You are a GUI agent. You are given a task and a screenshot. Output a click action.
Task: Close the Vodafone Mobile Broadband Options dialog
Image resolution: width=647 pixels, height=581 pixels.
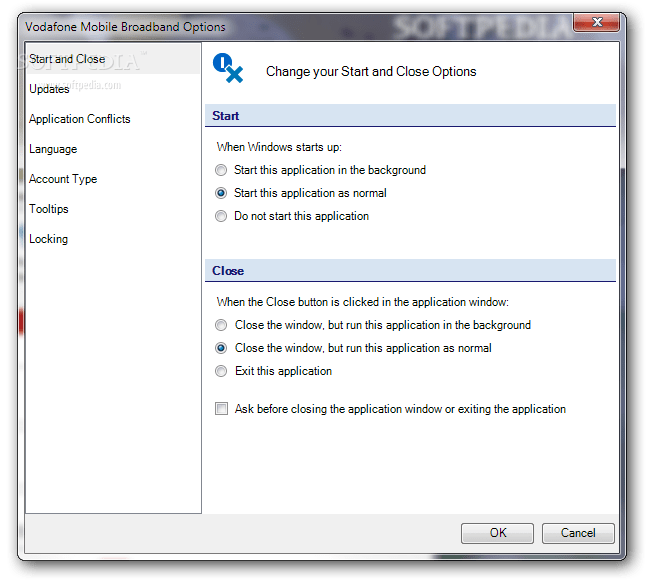597,22
